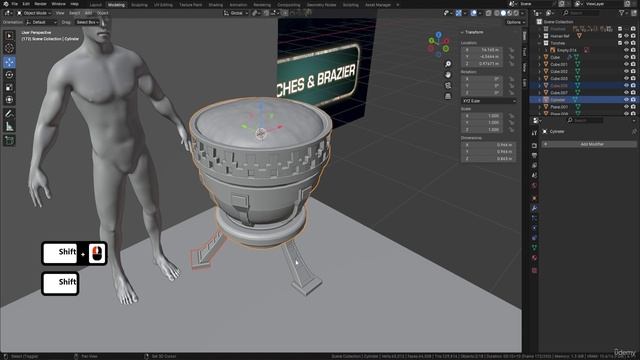The image size is (640, 360).
Task: Open the Output properties tab icon
Action: [x=534, y=156]
